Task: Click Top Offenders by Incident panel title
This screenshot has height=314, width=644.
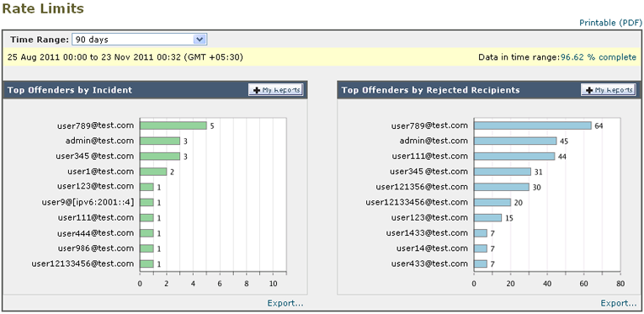Action: point(70,90)
